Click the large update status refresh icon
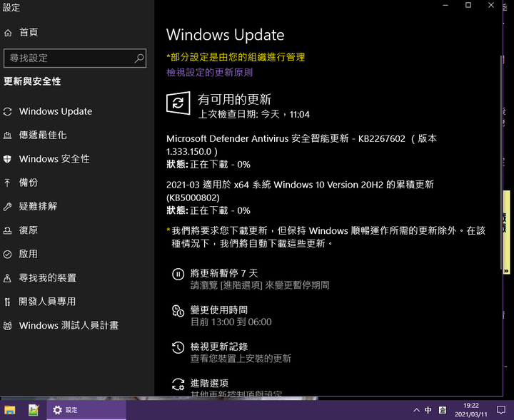Viewport: 514px width, 420px height. (178, 103)
